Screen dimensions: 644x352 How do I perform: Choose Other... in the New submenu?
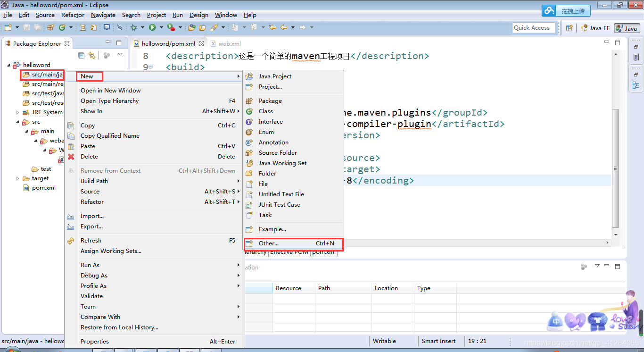[293, 243]
